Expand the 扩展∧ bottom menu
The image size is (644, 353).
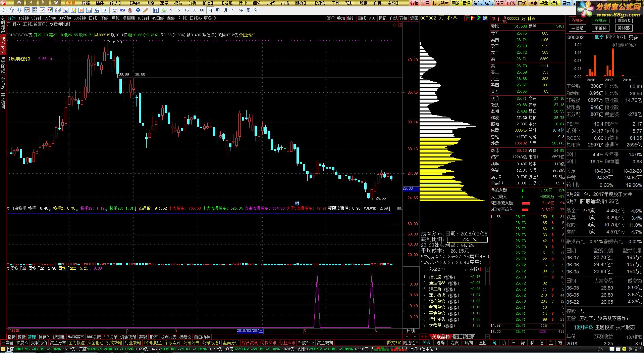22,343
